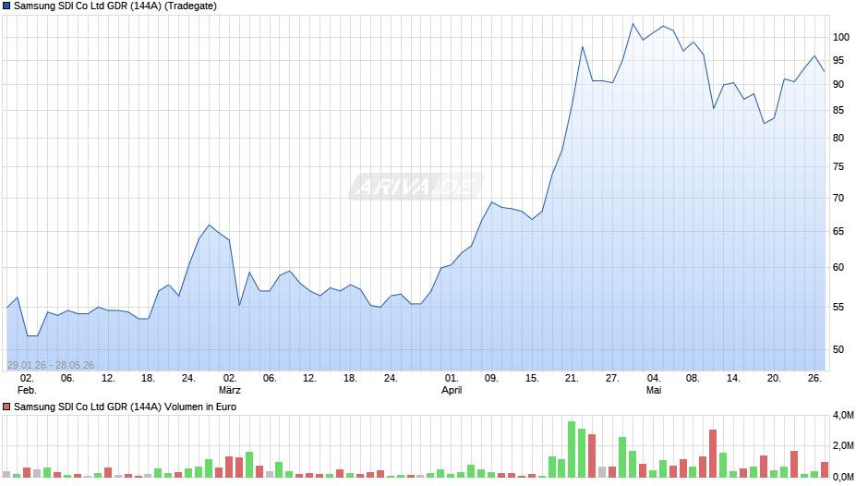Click the red legend square beside Volumen in Euro
868x486 pixels.
(6, 407)
